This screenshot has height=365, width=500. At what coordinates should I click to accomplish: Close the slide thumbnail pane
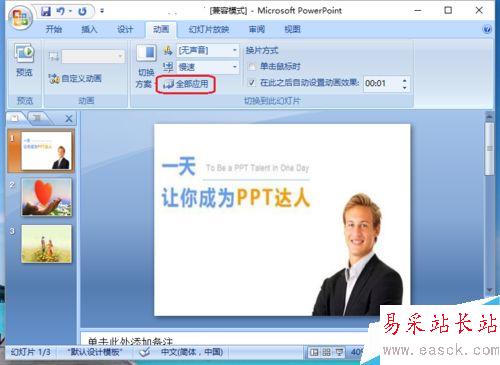69,118
